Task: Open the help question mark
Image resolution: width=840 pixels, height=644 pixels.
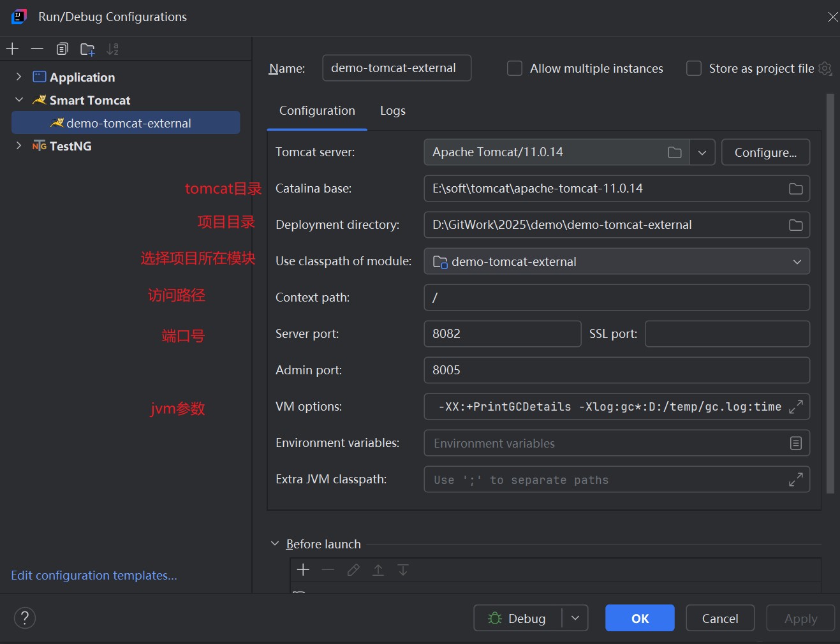Action: tap(25, 618)
